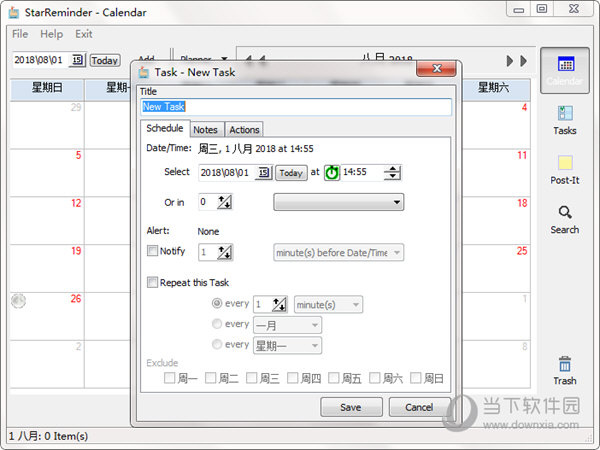Click Today button in task dialog
Screen dimensions: 600x450
click(291, 173)
